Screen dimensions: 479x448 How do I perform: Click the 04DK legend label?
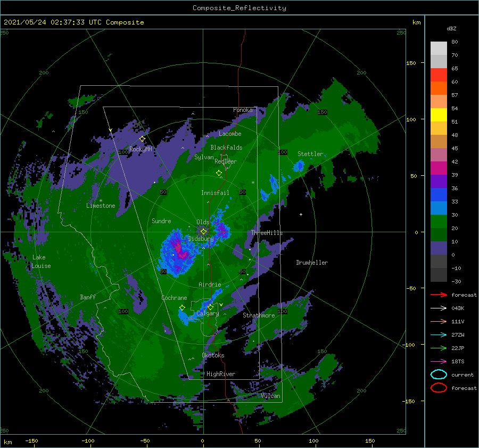458,308
